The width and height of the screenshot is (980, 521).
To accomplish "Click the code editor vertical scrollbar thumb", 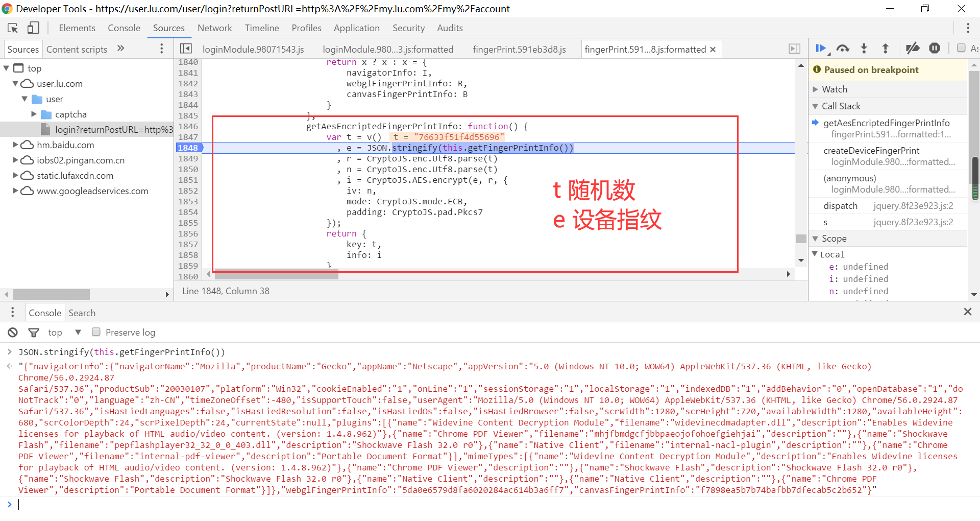I will click(x=801, y=239).
